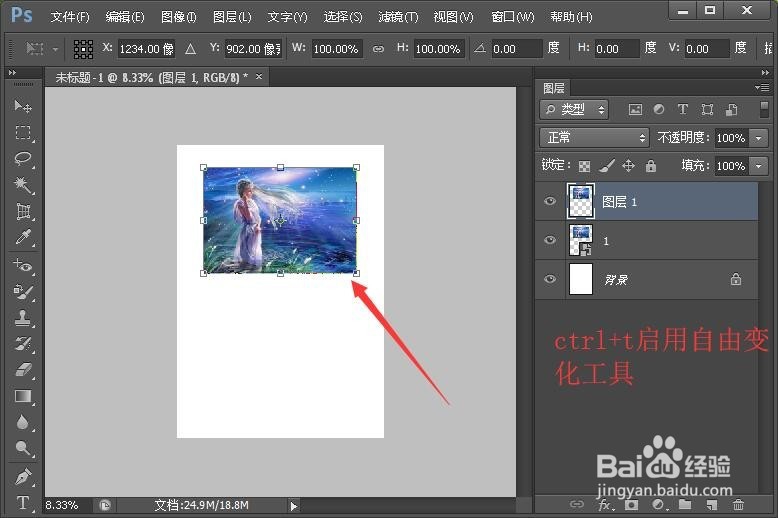Click the reference point location grid
Screen dimensions: 778x518
[83, 49]
